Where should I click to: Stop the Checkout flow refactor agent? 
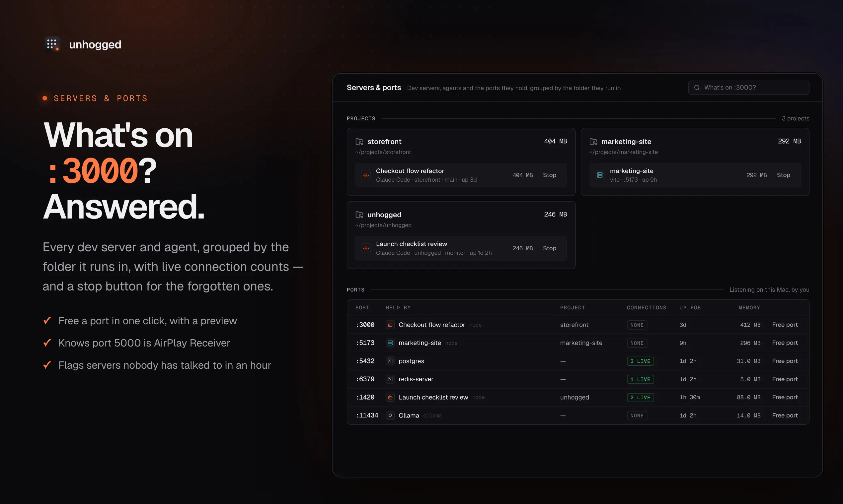tap(549, 175)
